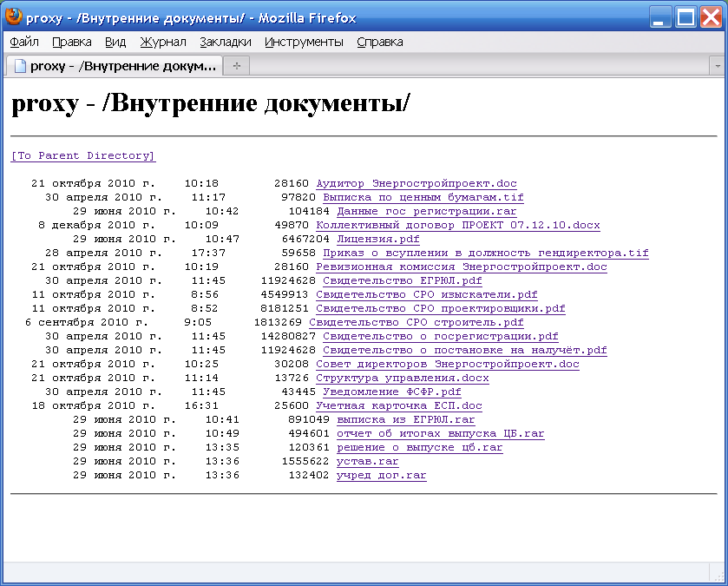Open Свидетельство ЕГРЮЛ.pdf
This screenshot has width=728, height=586.
tap(403, 281)
